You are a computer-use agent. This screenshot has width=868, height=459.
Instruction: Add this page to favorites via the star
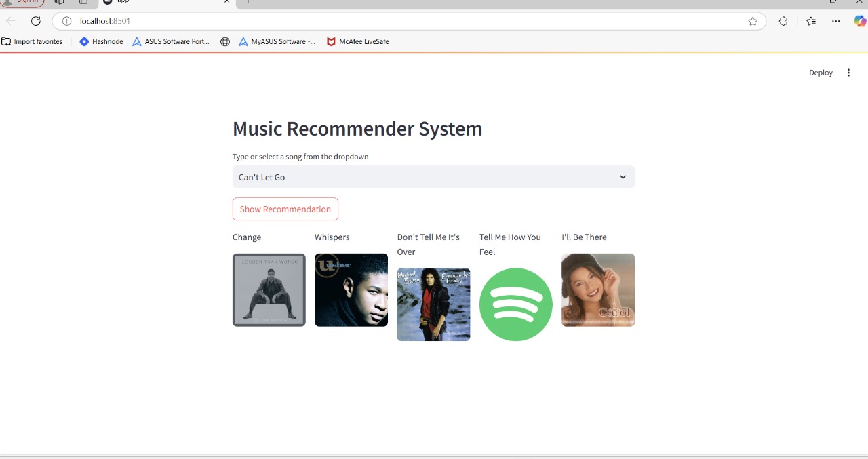[x=753, y=21]
